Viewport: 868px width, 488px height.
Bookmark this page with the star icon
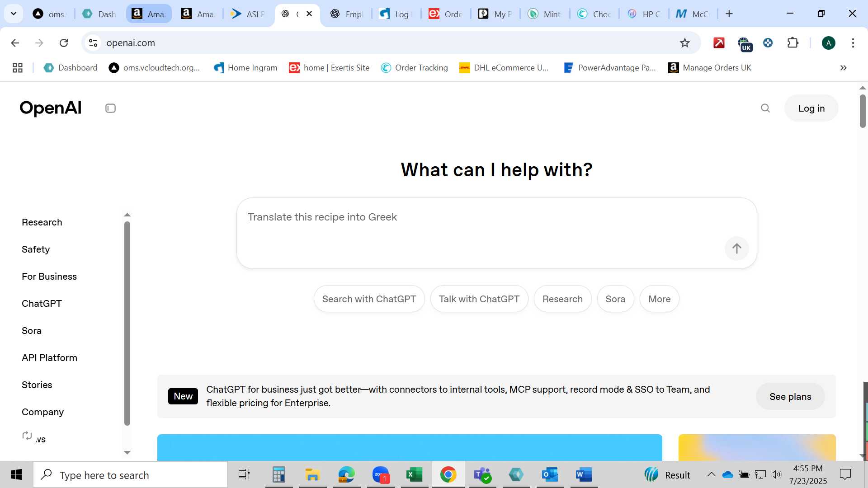pyautogui.click(x=684, y=43)
